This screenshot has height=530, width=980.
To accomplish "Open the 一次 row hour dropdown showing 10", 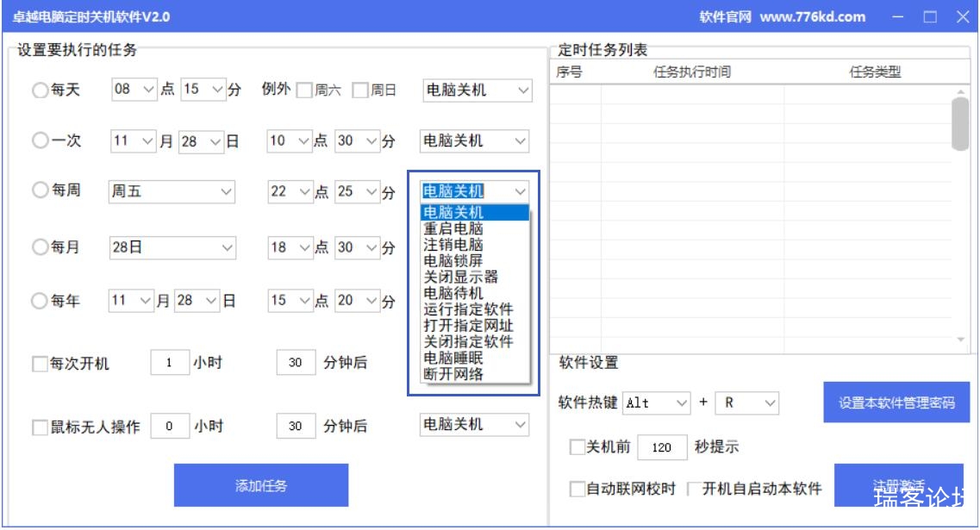I will (290, 140).
